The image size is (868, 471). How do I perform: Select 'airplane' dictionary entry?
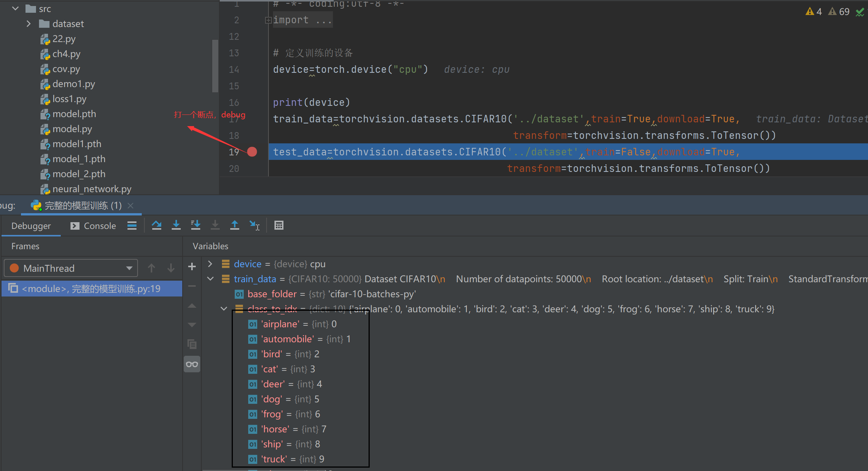pyautogui.click(x=292, y=324)
